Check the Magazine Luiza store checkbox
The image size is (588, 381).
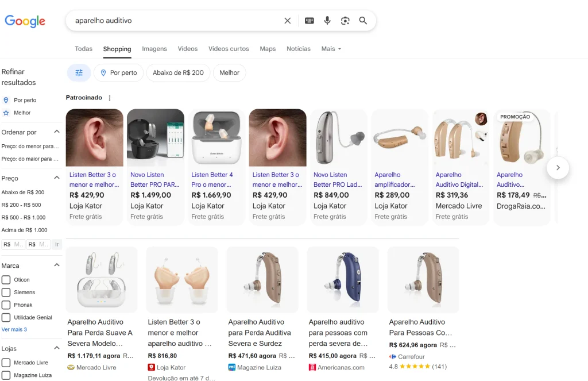click(x=6, y=375)
